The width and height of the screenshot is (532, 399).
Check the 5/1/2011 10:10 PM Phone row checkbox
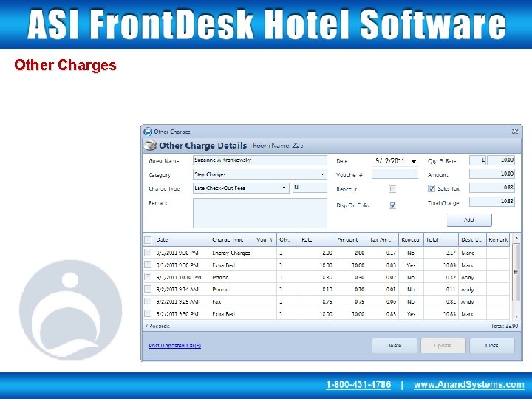click(148, 277)
